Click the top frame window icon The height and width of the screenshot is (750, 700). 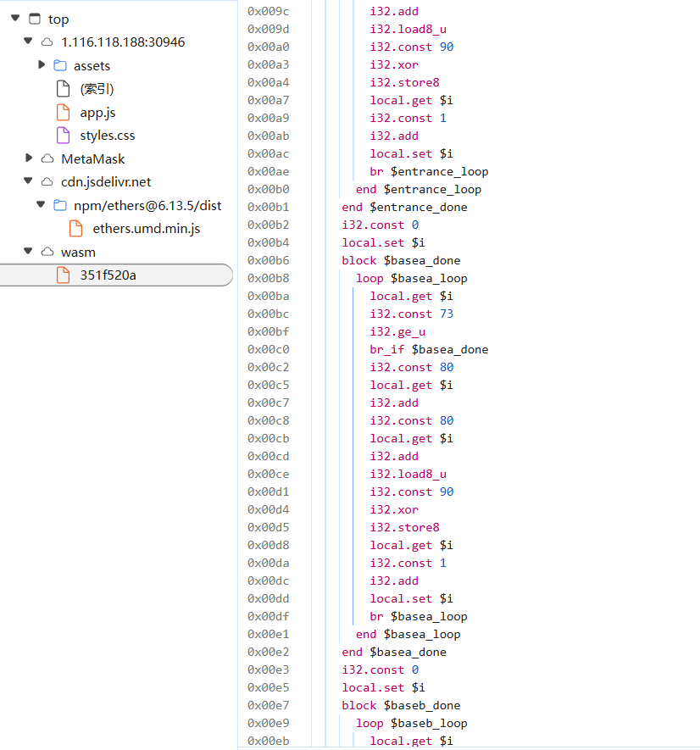35,19
